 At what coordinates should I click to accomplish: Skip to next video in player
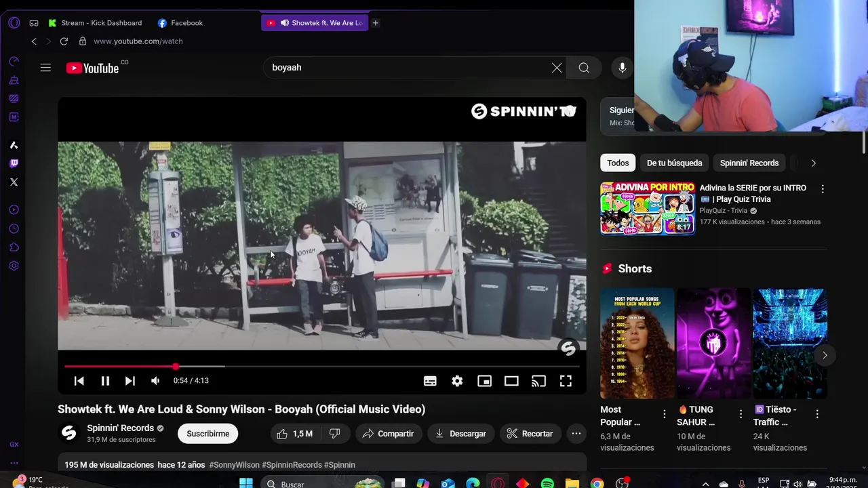(130, 381)
